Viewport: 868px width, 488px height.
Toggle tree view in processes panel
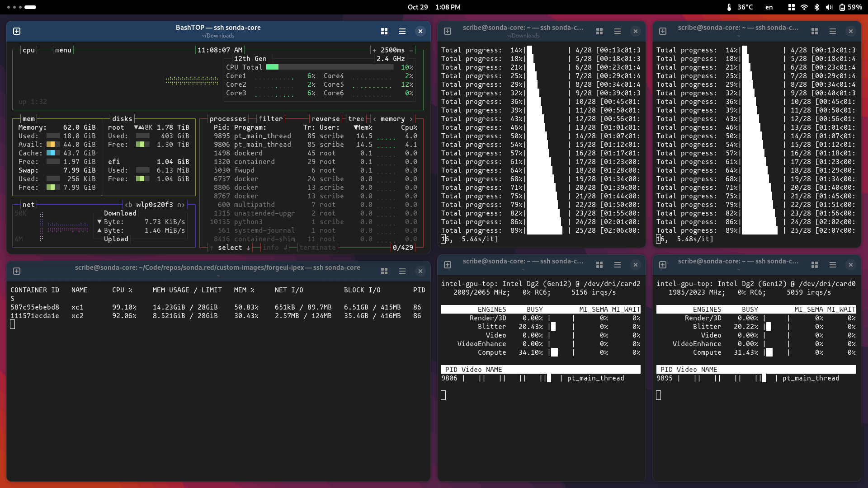[x=356, y=119]
